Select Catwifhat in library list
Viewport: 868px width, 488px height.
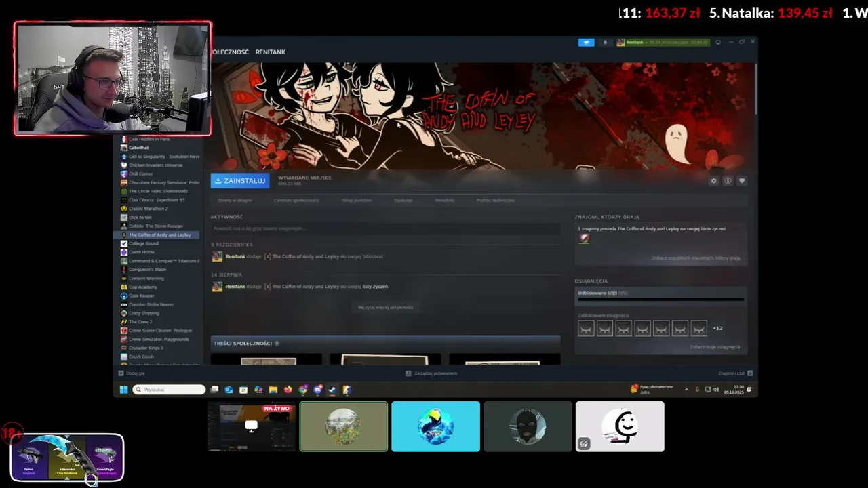139,148
